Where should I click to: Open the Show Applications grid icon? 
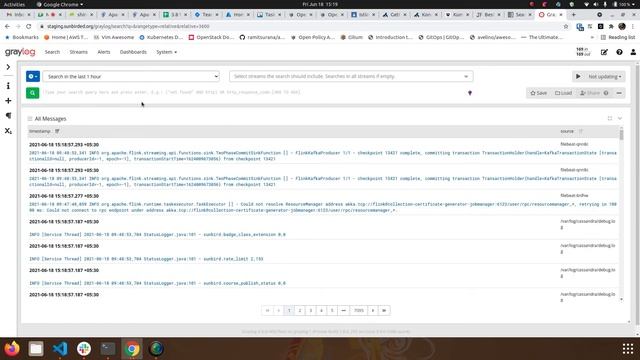pos(628,349)
